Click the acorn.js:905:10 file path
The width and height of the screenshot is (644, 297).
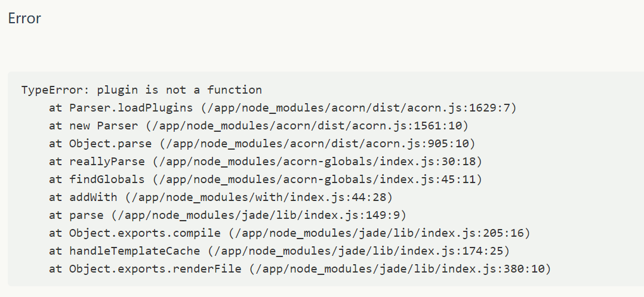(x=317, y=144)
